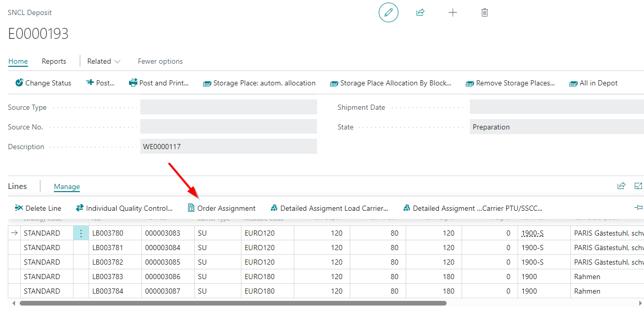Click the right arrow of horizontal scrollbar

click(640, 303)
